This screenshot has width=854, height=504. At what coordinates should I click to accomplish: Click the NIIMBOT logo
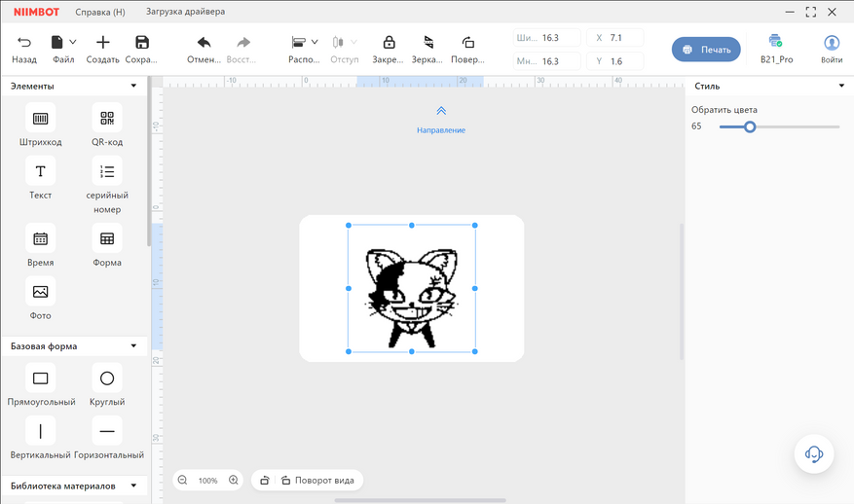point(36,12)
